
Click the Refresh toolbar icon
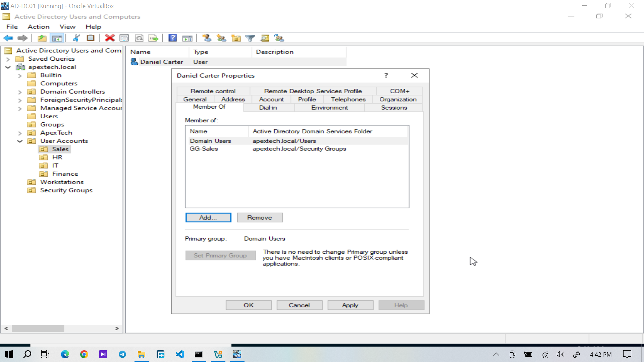click(x=139, y=38)
